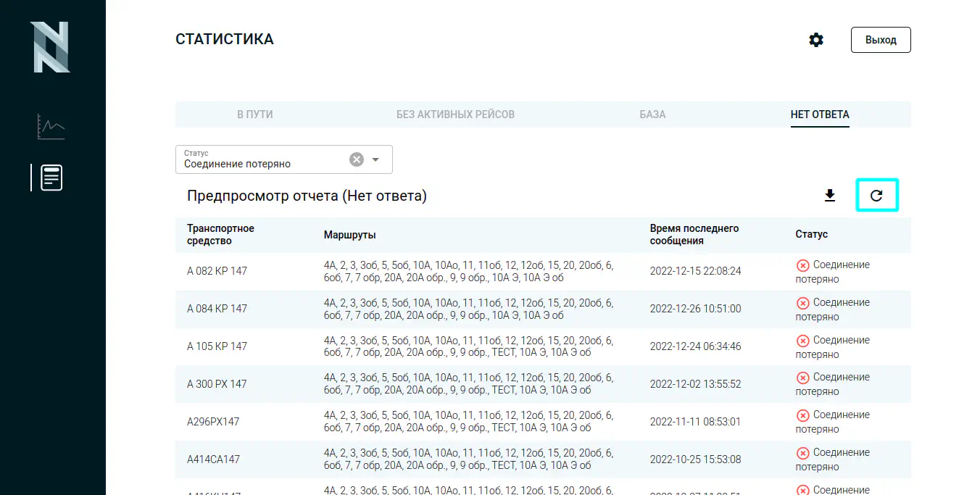Switch to the В ПУТИ tab
This screenshot has height=495, width=980.
(255, 115)
